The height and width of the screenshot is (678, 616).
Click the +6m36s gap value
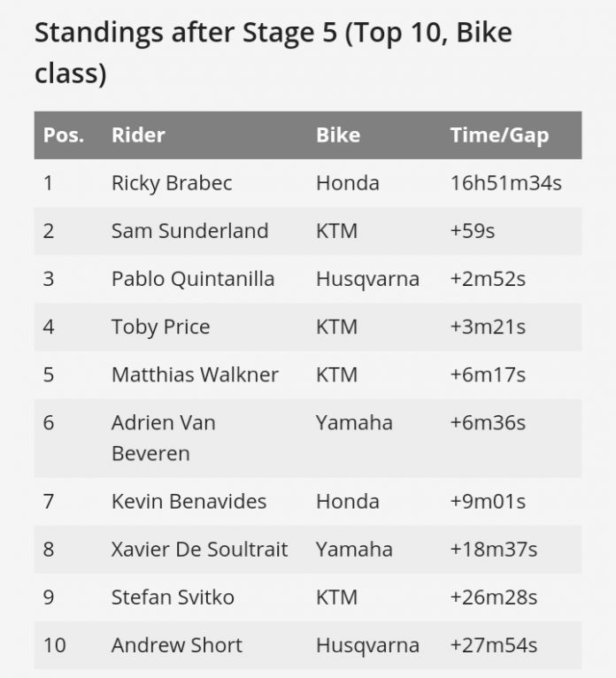[x=488, y=422]
